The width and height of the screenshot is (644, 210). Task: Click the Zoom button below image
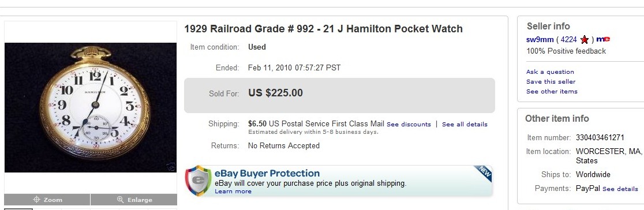[x=47, y=200]
